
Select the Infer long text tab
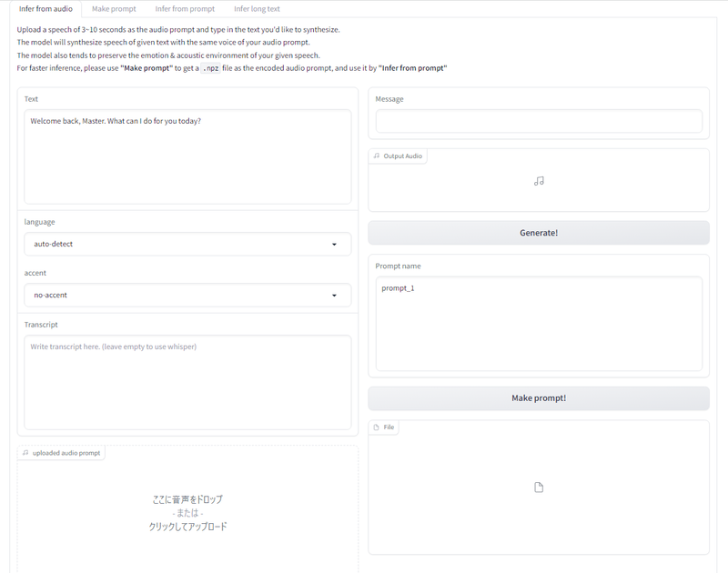tap(257, 9)
